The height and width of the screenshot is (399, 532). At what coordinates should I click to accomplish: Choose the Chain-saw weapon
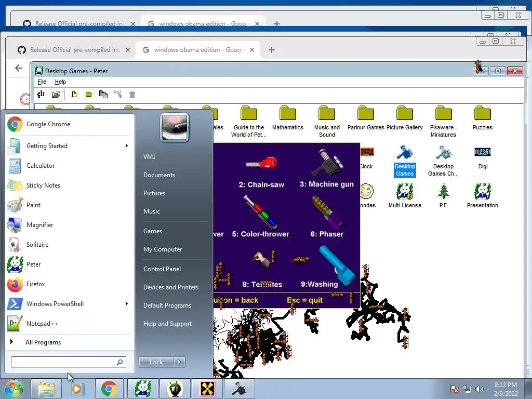261,171
